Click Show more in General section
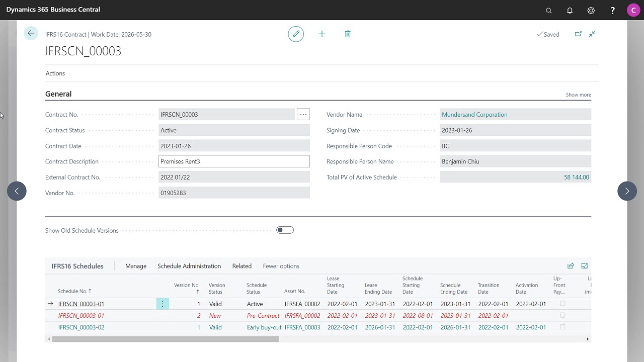644x362 pixels. click(579, 95)
